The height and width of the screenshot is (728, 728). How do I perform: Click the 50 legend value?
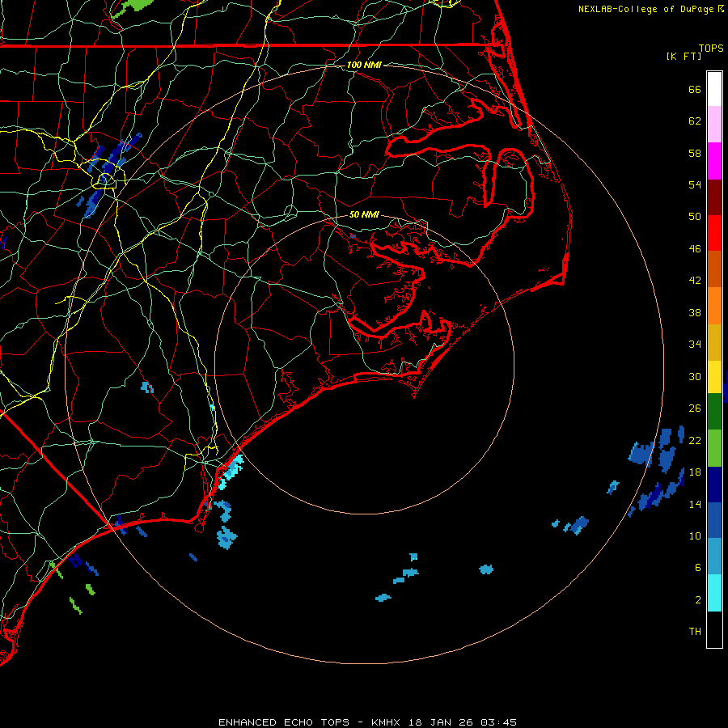[695, 216]
